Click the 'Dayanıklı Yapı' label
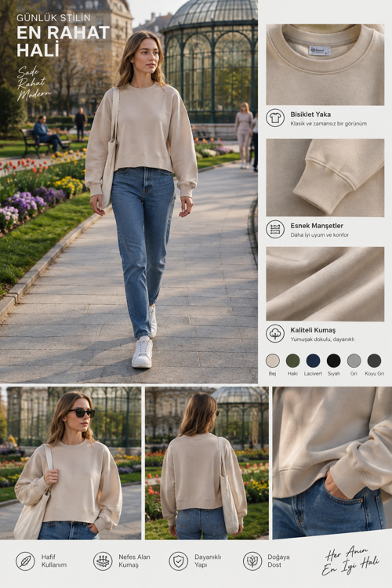 [208, 561]
